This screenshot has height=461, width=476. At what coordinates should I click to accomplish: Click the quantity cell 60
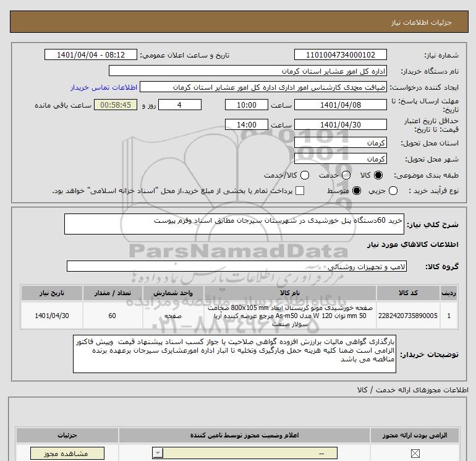[x=113, y=316]
